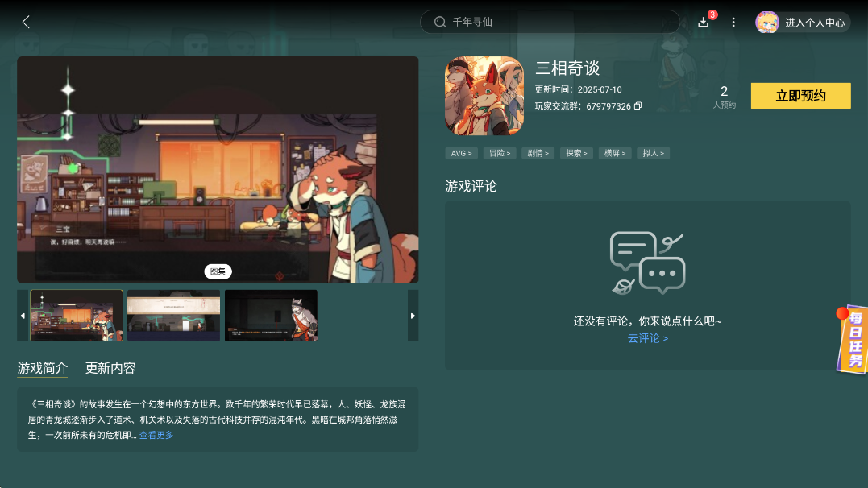
Task: Open the 每日任务 daily tasks badge
Action: point(853,339)
